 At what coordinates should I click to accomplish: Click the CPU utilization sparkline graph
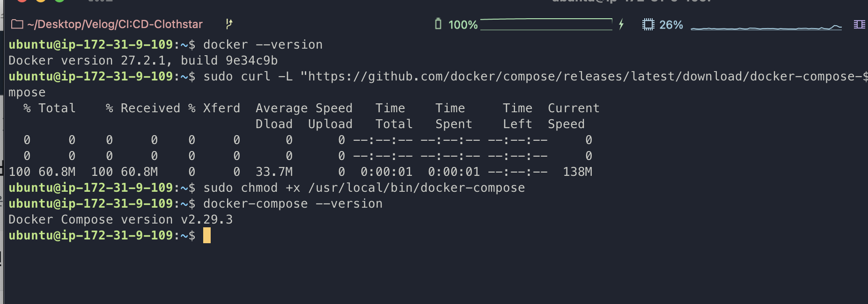coord(766,27)
